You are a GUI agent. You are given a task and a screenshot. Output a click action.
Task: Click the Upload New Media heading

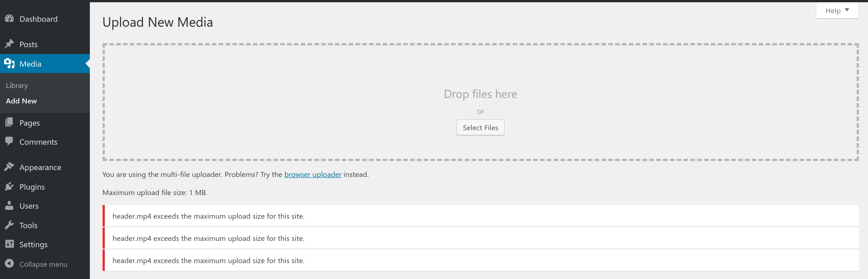coord(157,22)
